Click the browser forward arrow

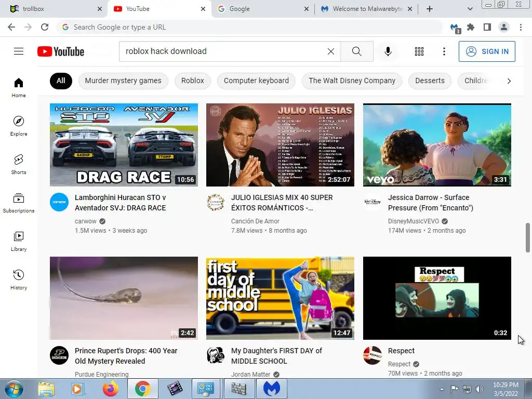28,27
